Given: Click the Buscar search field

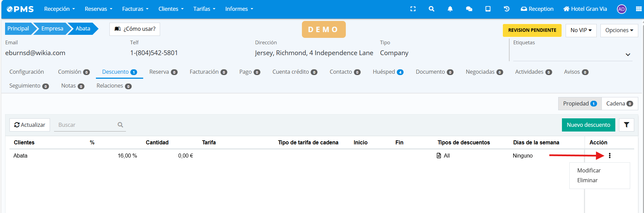Looking at the screenshot, I should click(x=86, y=125).
